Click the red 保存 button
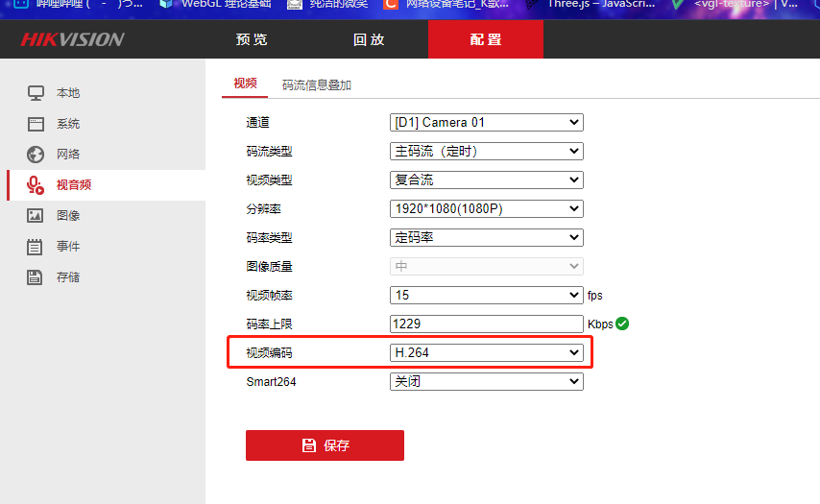 pos(325,445)
